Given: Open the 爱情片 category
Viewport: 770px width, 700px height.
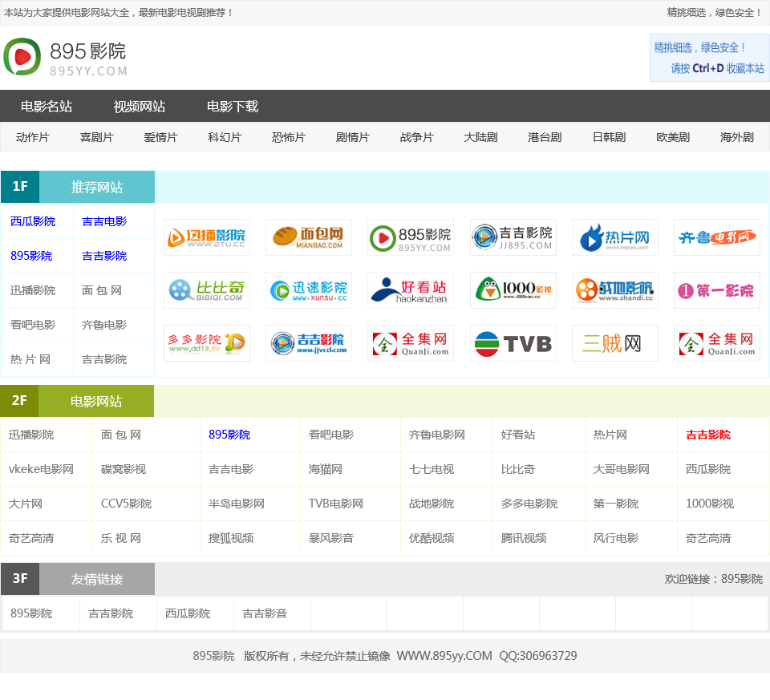Looking at the screenshot, I should click(x=160, y=137).
